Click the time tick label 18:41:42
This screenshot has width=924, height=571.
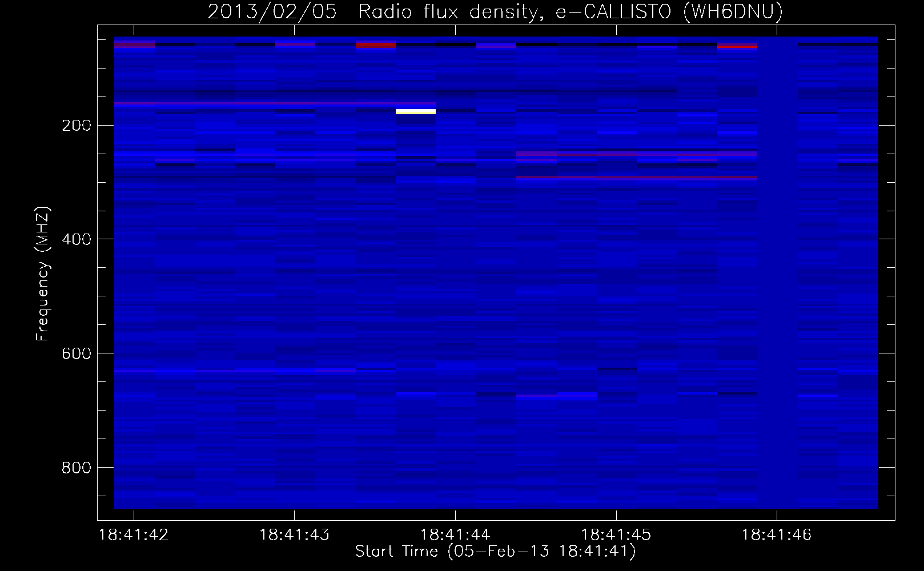[x=134, y=535]
